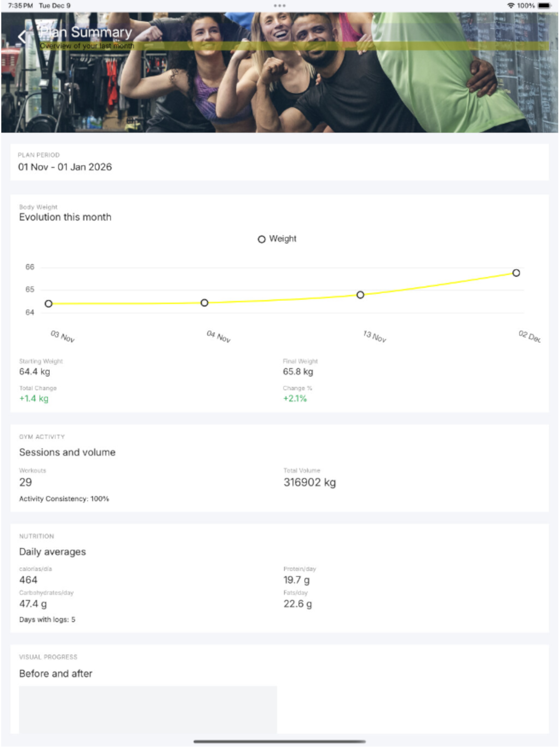Tap the protein value '19.7 g'
This screenshot has height=747, width=560.
297,580
